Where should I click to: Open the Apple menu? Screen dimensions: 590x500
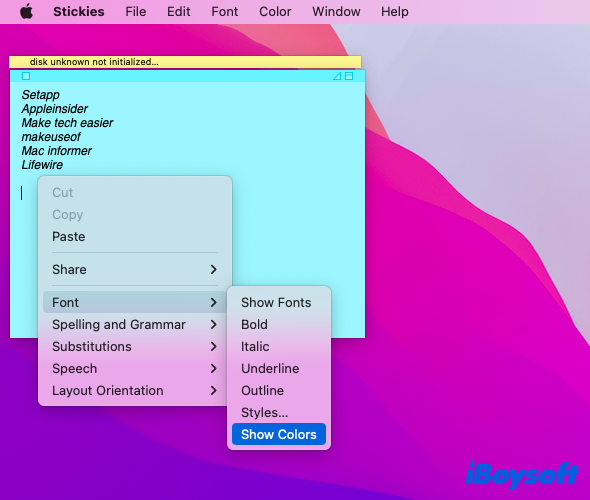click(x=26, y=12)
